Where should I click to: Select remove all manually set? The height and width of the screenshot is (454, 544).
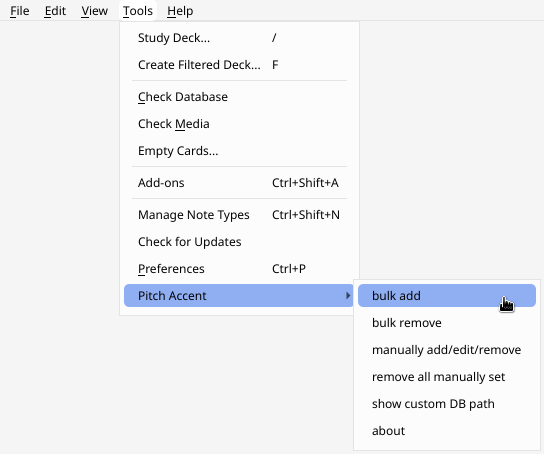(x=447, y=377)
